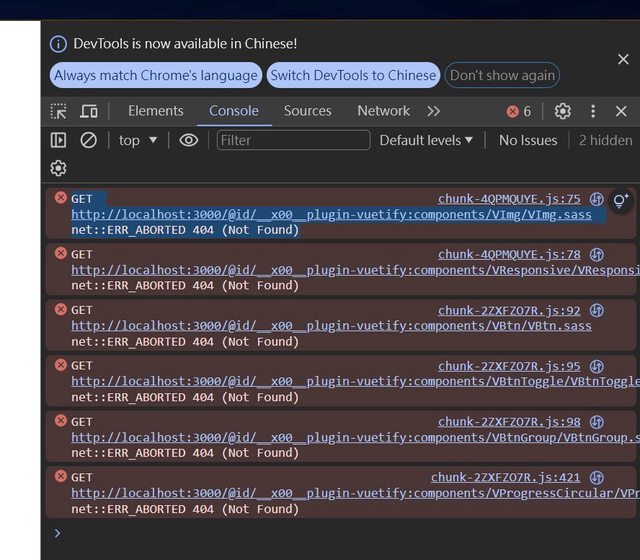This screenshot has height=560, width=640.
Task: Open the Default levels dropdown
Action: pos(426,140)
